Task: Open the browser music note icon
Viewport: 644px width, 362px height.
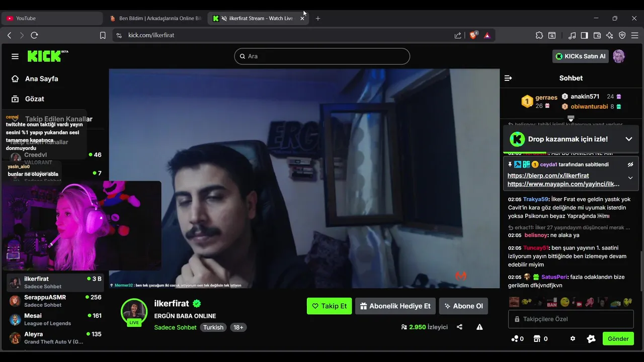Action: [572, 35]
